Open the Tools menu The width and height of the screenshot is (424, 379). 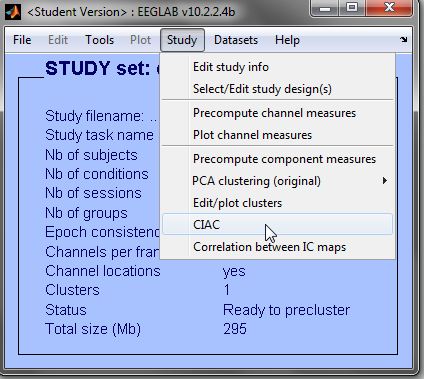[99, 40]
